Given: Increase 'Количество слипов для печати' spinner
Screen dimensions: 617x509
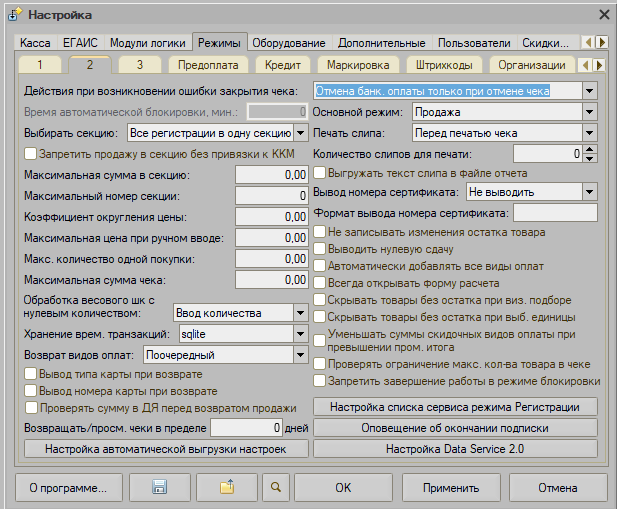Looking at the screenshot, I should (590, 149).
